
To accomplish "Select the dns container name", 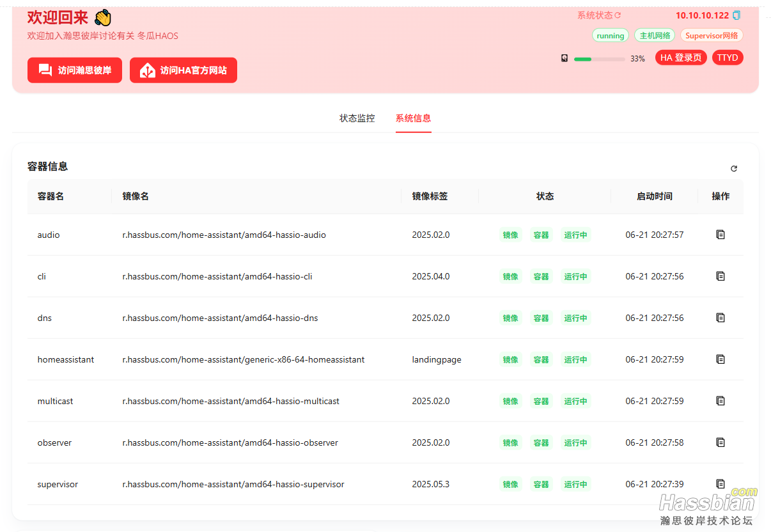I will 45,318.
